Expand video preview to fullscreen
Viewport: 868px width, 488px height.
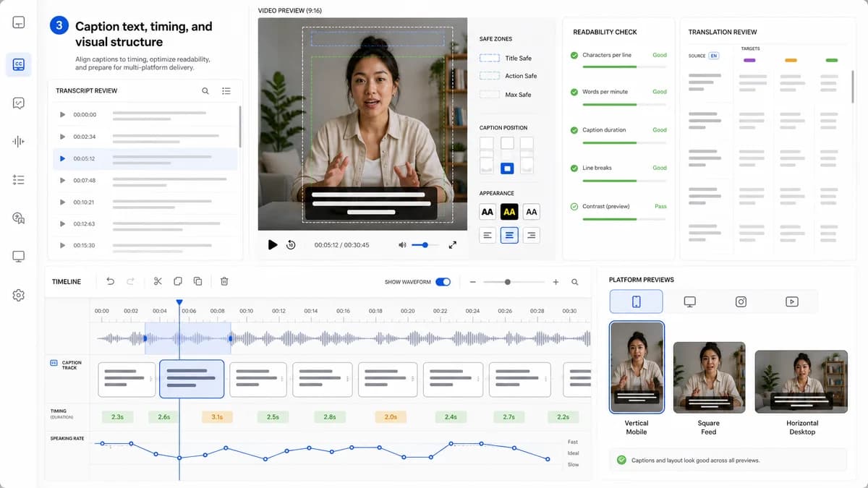pyautogui.click(x=453, y=245)
